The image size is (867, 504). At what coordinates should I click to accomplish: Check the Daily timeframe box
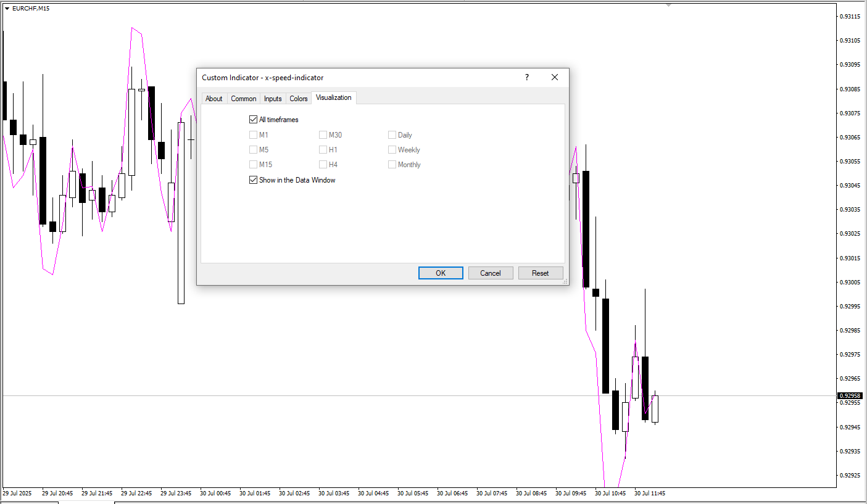click(392, 135)
